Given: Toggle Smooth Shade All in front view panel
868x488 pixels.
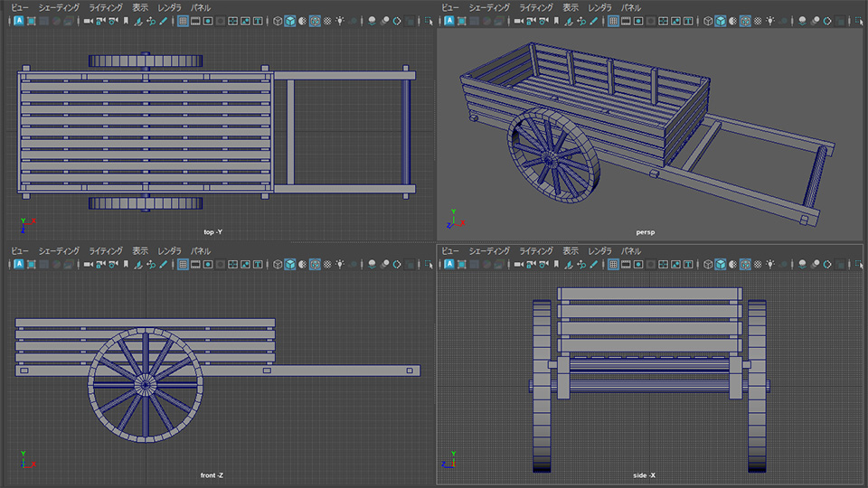Looking at the screenshot, I should tap(290, 265).
